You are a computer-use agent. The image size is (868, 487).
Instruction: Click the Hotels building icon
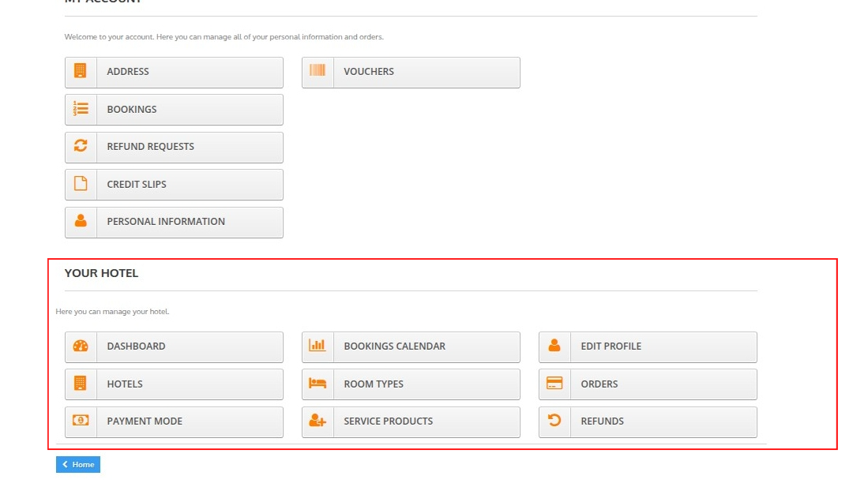pos(81,383)
